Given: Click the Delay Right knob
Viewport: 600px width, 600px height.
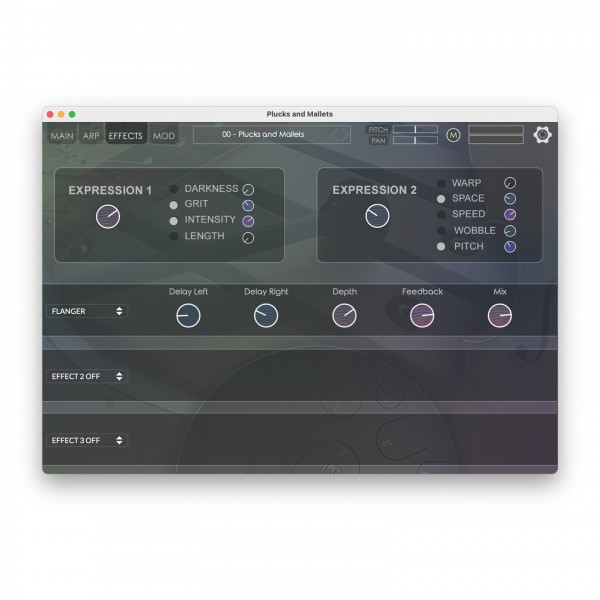Looking at the screenshot, I should pos(266,316).
